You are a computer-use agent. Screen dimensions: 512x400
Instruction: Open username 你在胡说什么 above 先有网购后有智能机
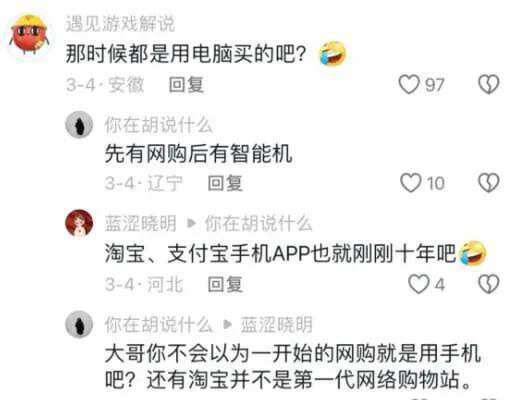point(159,125)
